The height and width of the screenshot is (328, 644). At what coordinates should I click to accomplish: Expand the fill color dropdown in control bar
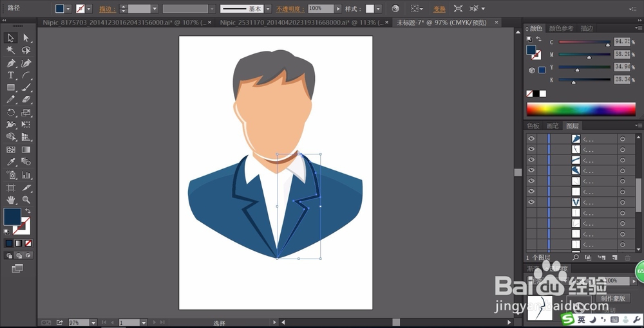coord(70,9)
